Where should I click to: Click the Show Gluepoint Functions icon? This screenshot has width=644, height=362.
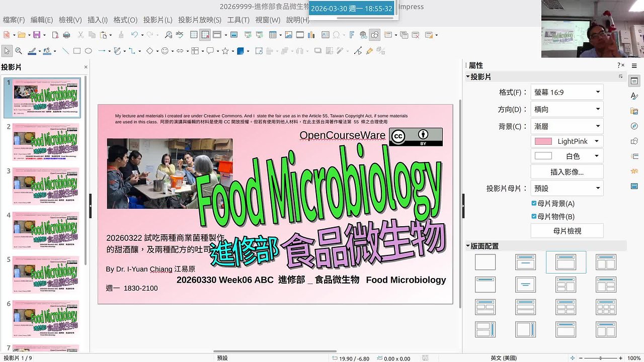click(x=369, y=51)
